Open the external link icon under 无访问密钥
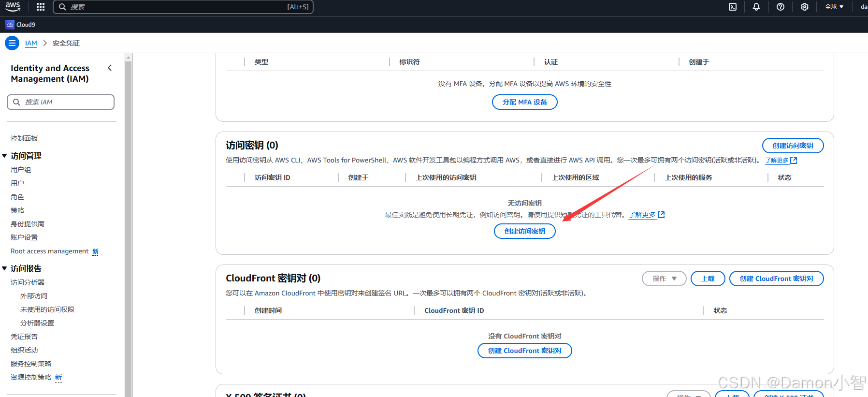 click(x=662, y=215)
